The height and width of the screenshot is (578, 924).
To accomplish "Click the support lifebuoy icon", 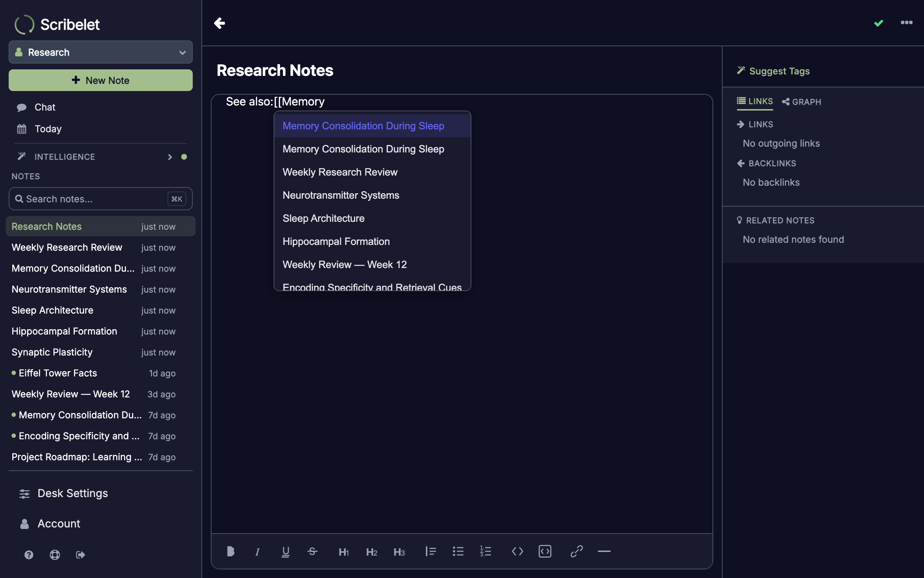I will [55, 555].
